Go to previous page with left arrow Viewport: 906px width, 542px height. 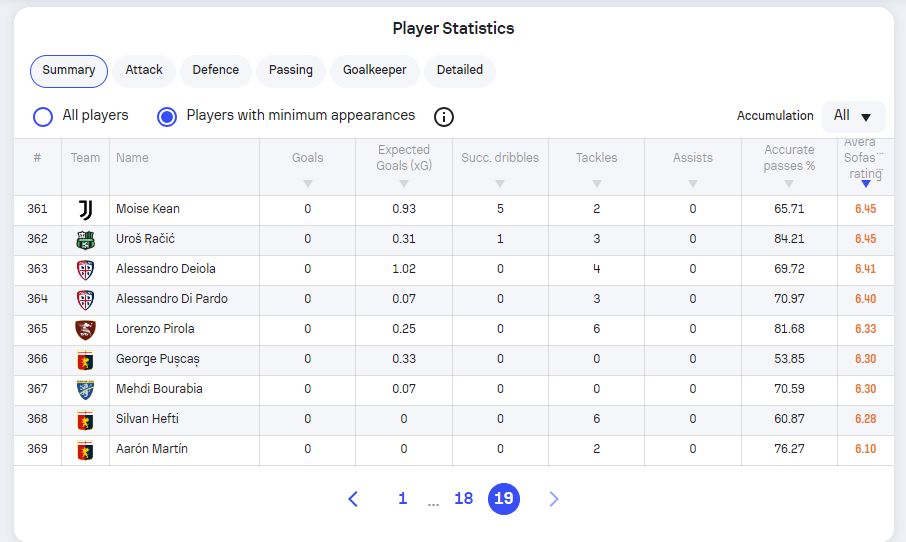pos(353,499)
